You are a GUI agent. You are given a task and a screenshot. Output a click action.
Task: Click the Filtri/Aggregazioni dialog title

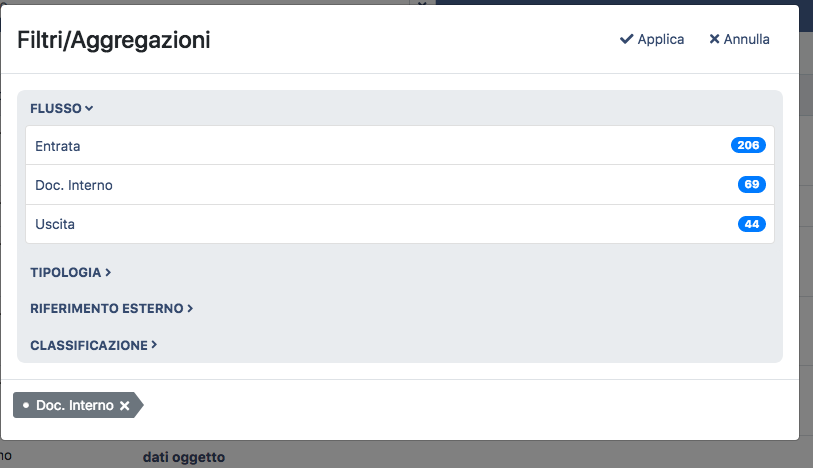pos(114,41)
